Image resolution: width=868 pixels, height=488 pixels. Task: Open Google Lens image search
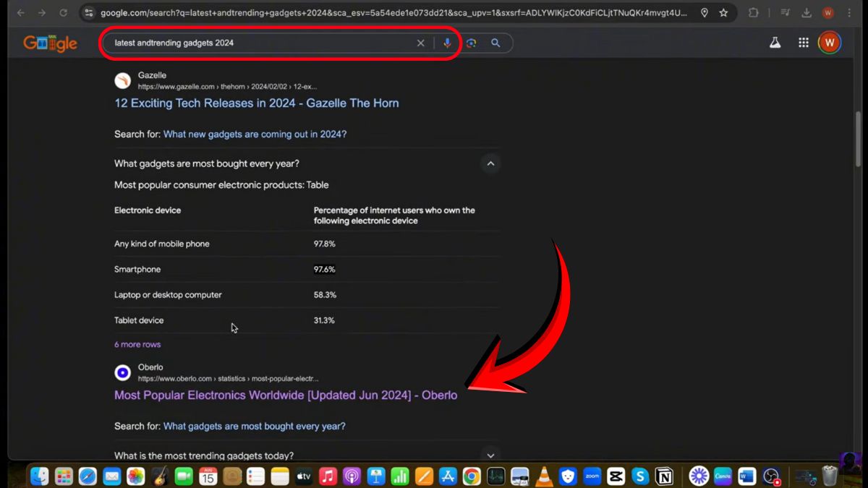(x=471, y=43)
